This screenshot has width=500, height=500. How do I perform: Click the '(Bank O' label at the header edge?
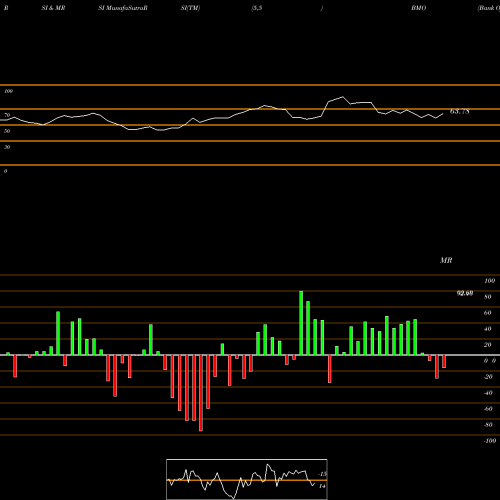point(489,8)
